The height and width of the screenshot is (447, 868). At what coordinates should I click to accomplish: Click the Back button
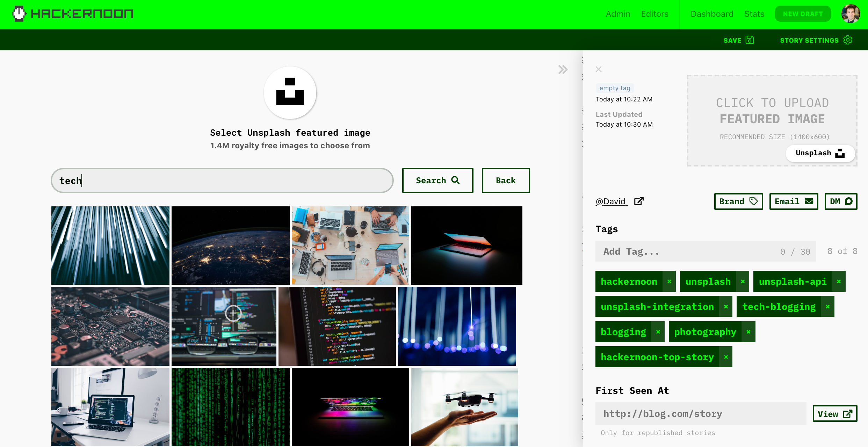(x=506, y=180)
